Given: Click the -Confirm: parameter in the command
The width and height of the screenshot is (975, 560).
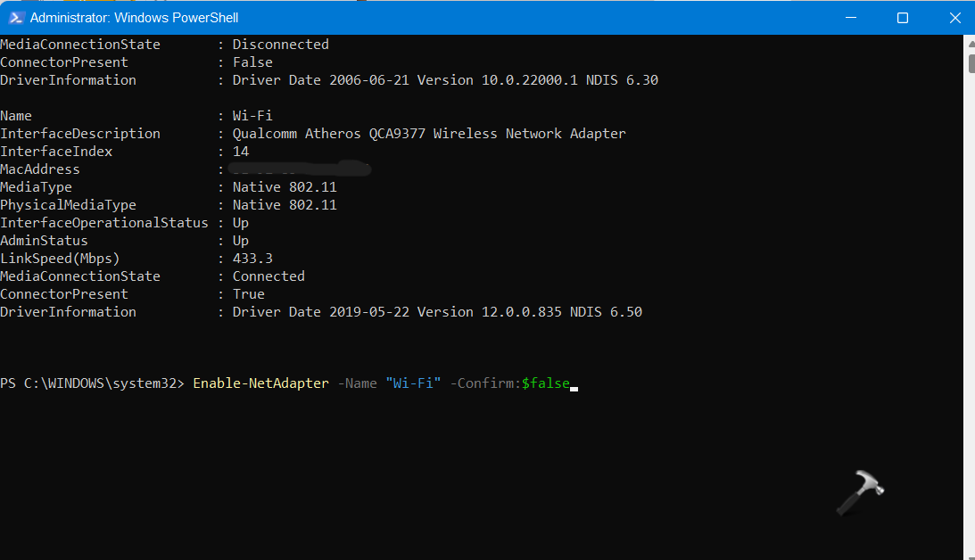Looking at the screenshot, I should click(485, 383).
